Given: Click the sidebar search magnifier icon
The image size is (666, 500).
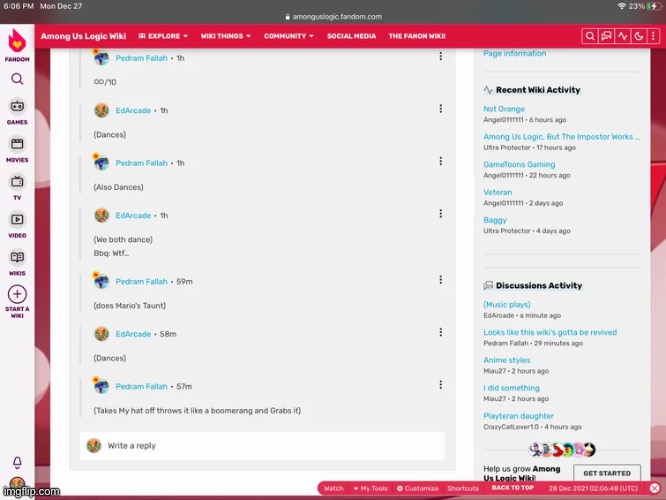Looking at the screenshot, I should 17,79.
